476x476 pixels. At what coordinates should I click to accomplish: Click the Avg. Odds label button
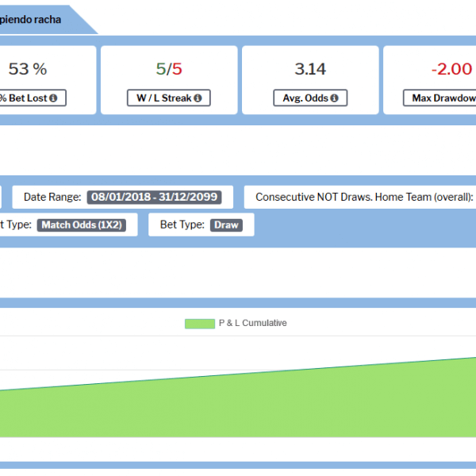click(310, 98)
